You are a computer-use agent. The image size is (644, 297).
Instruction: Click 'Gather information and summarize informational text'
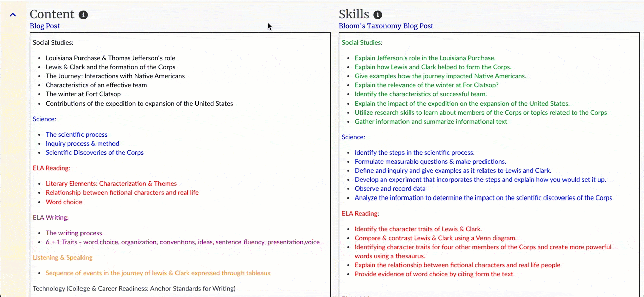point(431,121)
